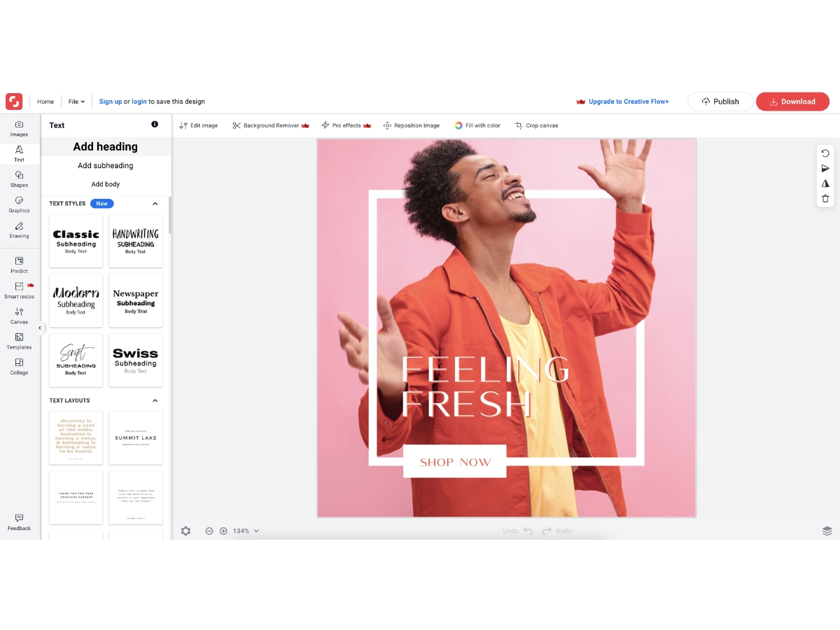The image size is (840, 630).
Task: Open the Feedback dialog
Action: (19, 522)
